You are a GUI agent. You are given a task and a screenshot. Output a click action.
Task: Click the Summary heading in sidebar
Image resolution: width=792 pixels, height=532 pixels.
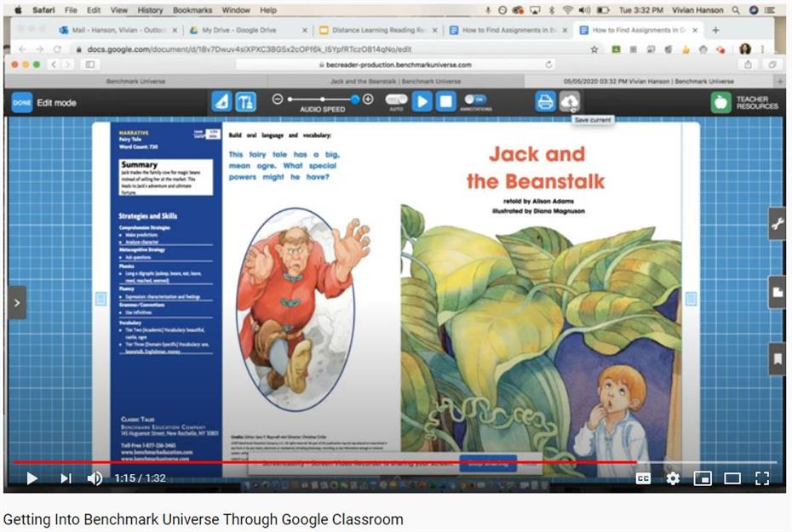point(140,164)
